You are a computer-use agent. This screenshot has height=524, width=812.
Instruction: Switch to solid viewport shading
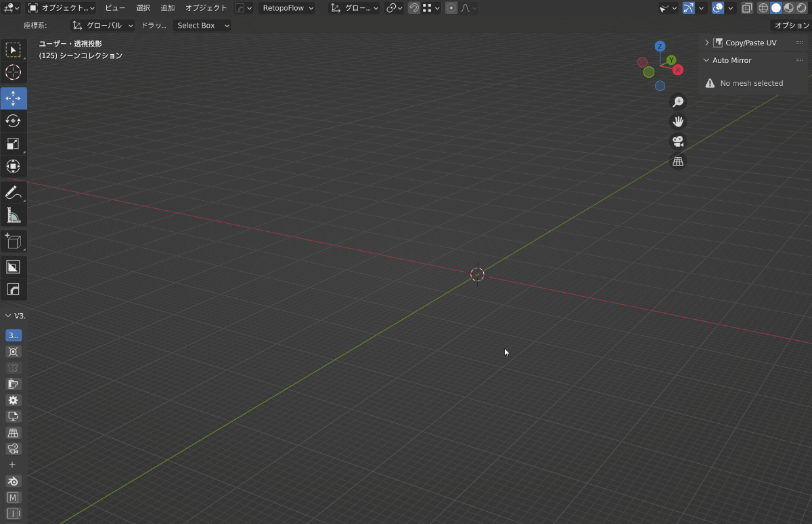tap(776, 8)
